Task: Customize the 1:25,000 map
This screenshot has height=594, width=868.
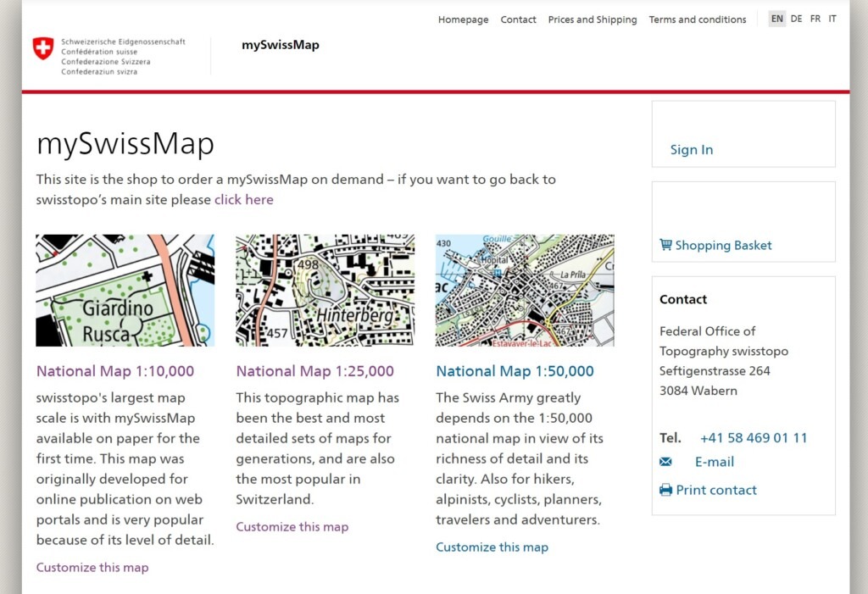Action: pos(292,526)
